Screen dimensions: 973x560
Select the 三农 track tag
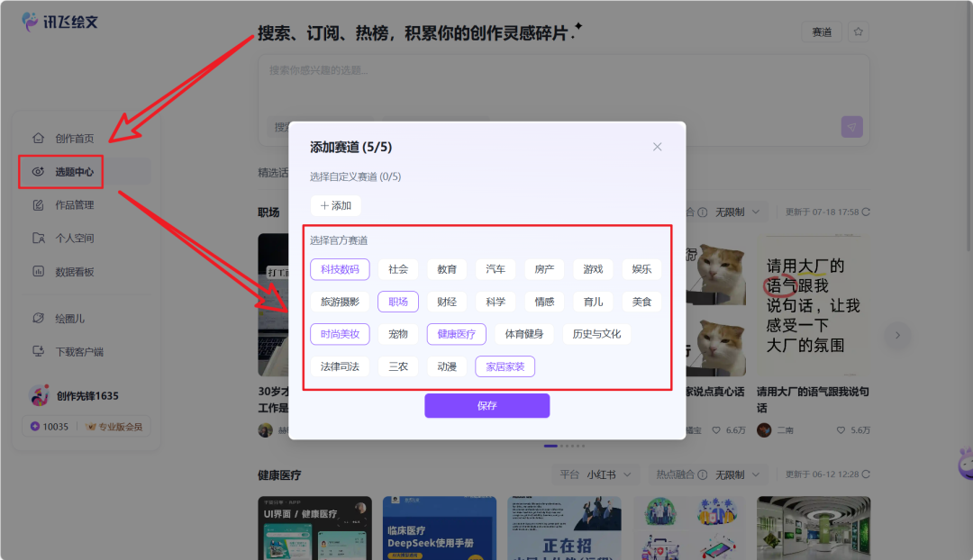398,366
